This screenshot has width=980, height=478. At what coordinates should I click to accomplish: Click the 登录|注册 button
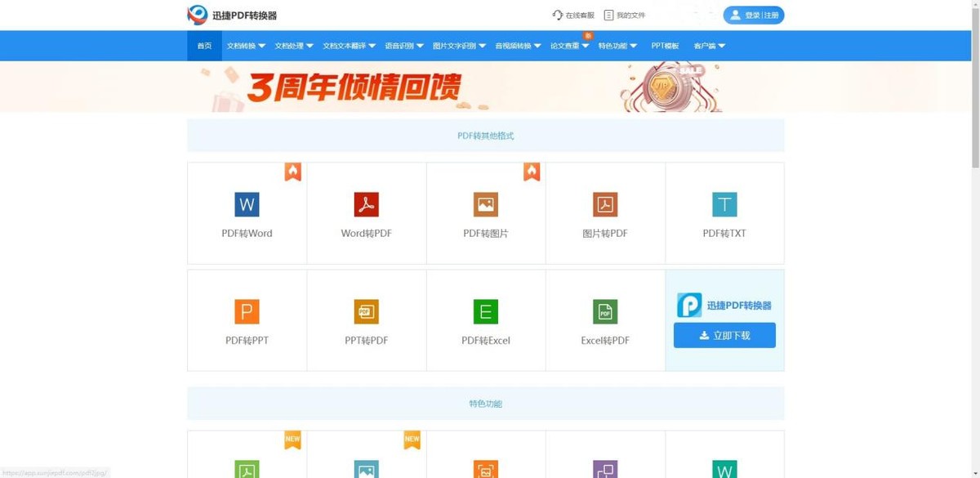754,15
